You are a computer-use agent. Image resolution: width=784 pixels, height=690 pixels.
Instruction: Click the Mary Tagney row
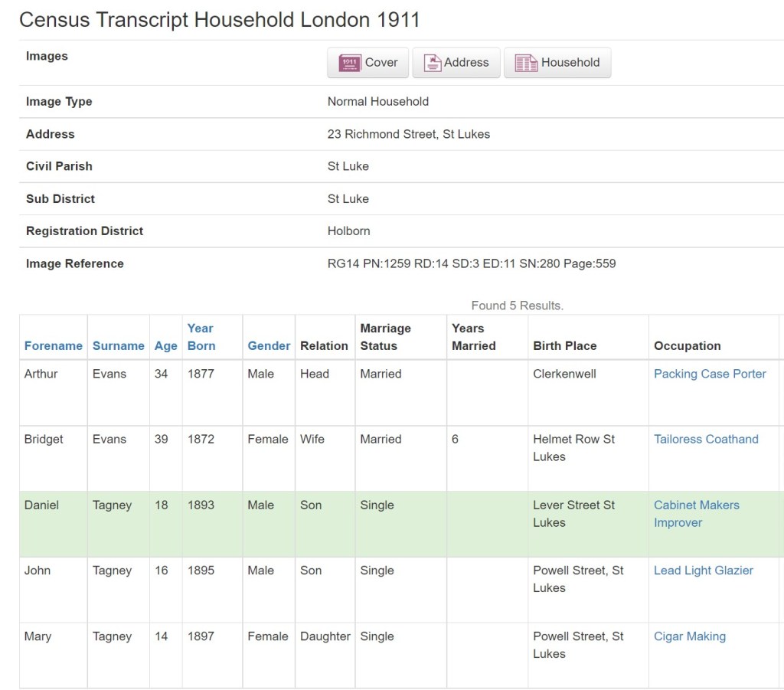click(x=398, y=655)
